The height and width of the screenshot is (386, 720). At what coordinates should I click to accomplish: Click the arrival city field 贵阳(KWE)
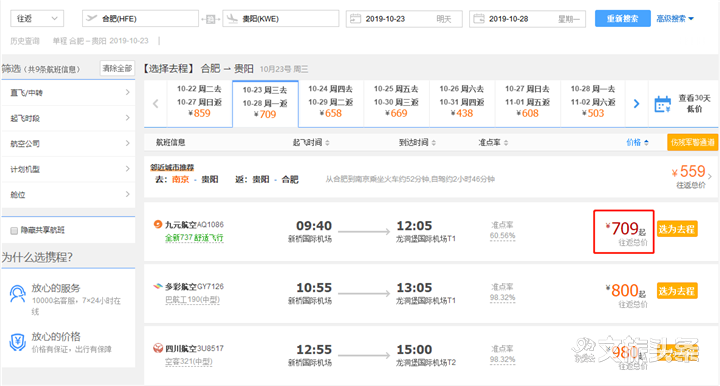coord(281,19)
